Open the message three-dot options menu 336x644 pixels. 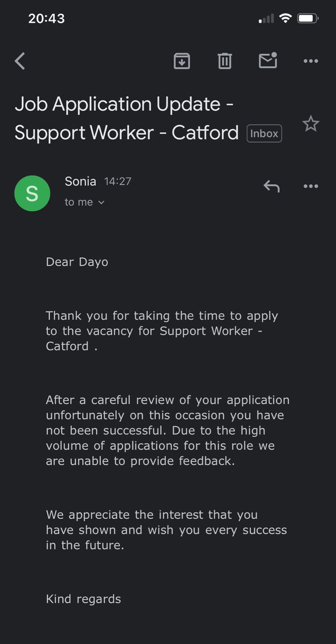tap(311, 186)
